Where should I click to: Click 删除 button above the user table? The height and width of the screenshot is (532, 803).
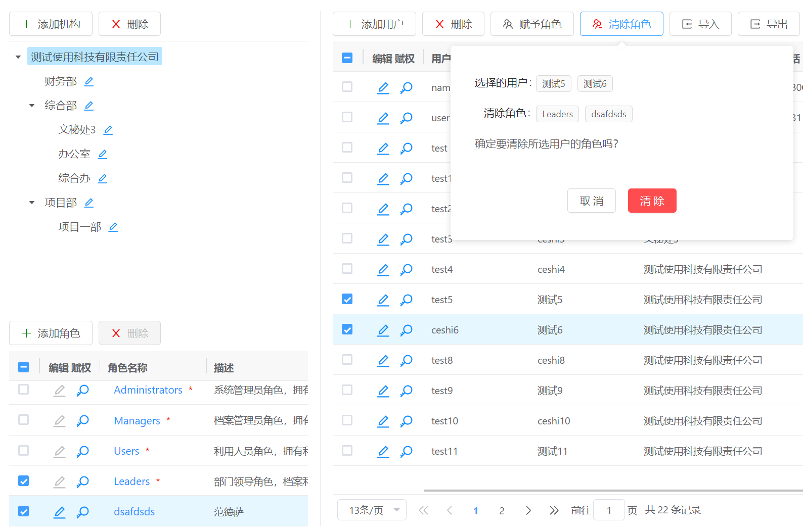click(x=453, y=24)
